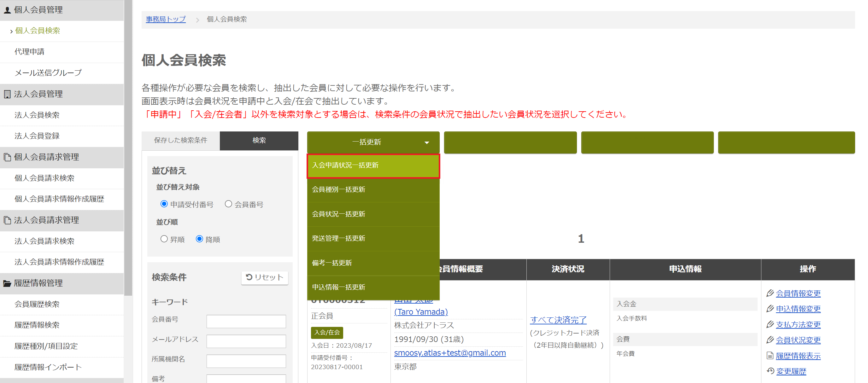Open 法人会員請求検索 in the sidebar
868x383 pixels.
(x=44, y=241)
